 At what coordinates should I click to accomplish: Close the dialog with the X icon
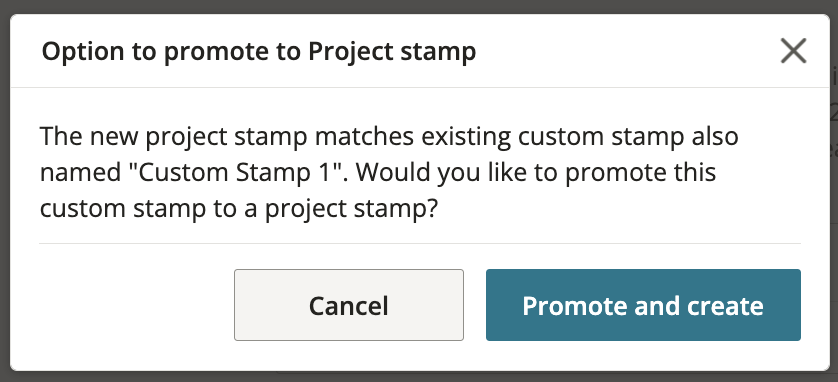(x=793, y=52)
